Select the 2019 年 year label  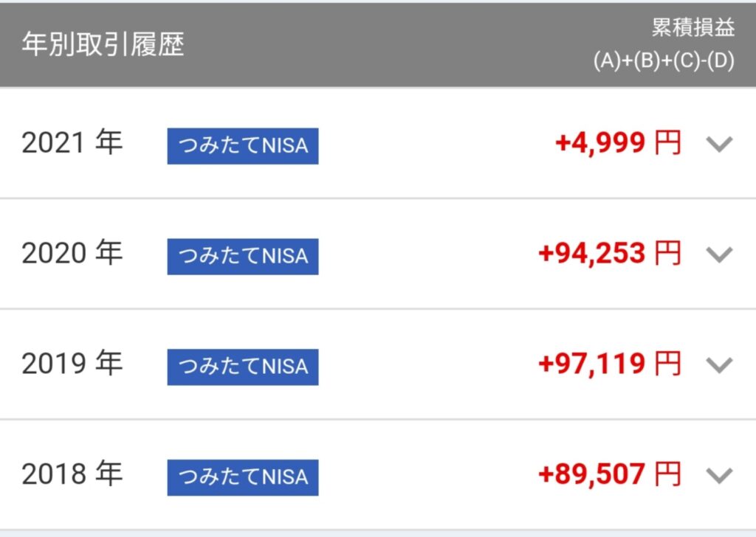coord(72,363)
